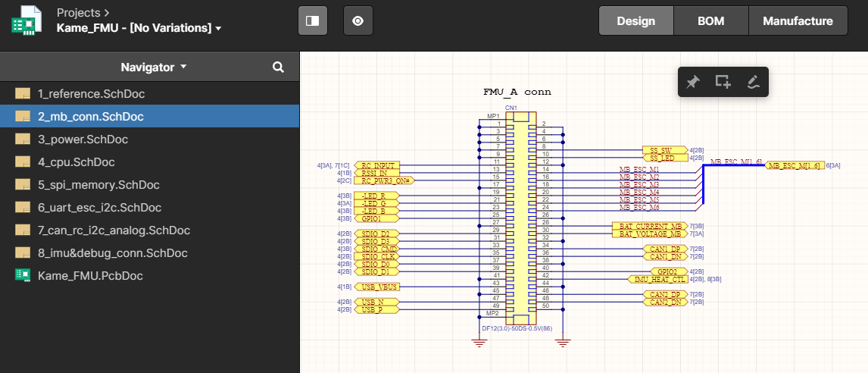Viewport: 868px width, 373px height.
Task: Select the -LED_B port
Action: 376,212
